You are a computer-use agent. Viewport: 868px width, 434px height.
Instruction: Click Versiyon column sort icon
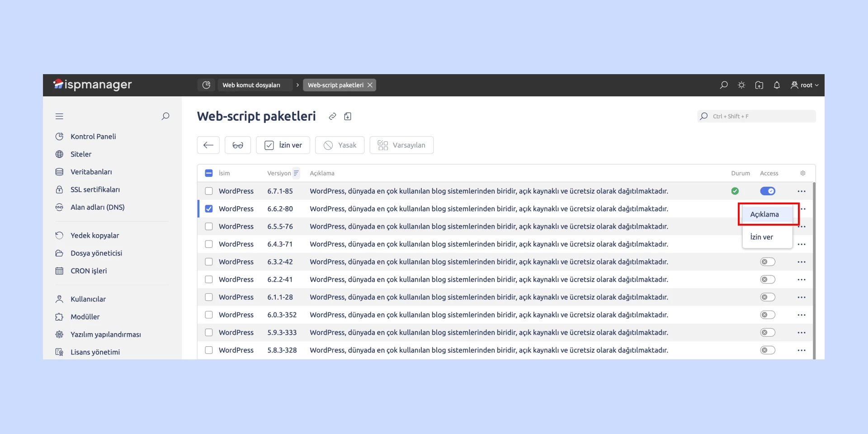(x=296, y=173)
